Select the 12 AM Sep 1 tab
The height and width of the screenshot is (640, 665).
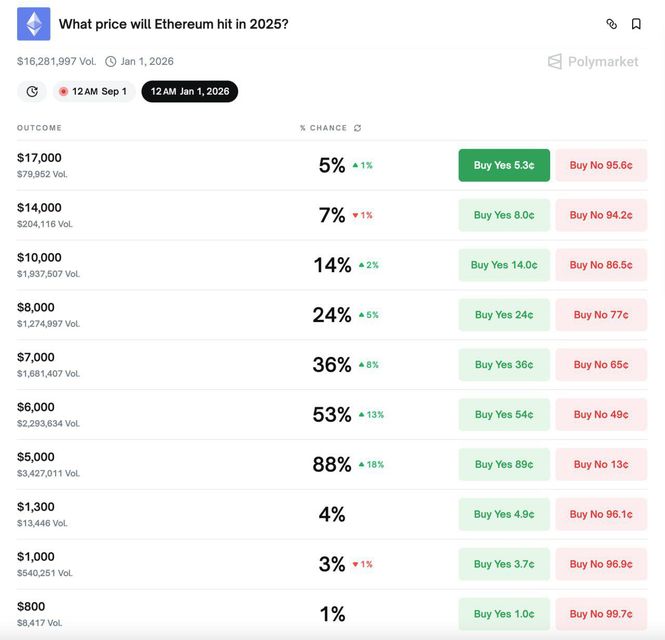93,91
